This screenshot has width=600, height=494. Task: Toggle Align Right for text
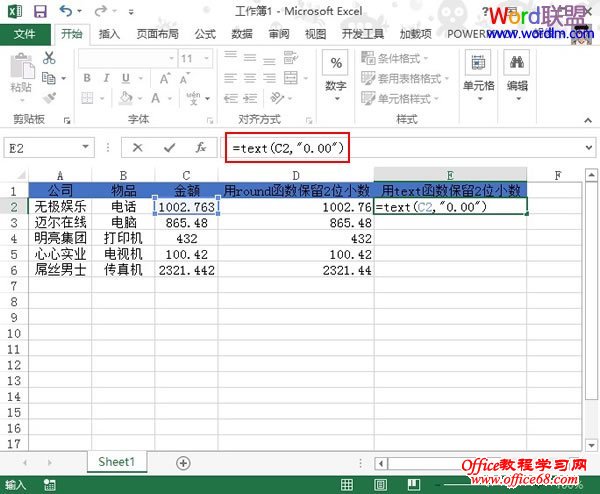point(269,78)
